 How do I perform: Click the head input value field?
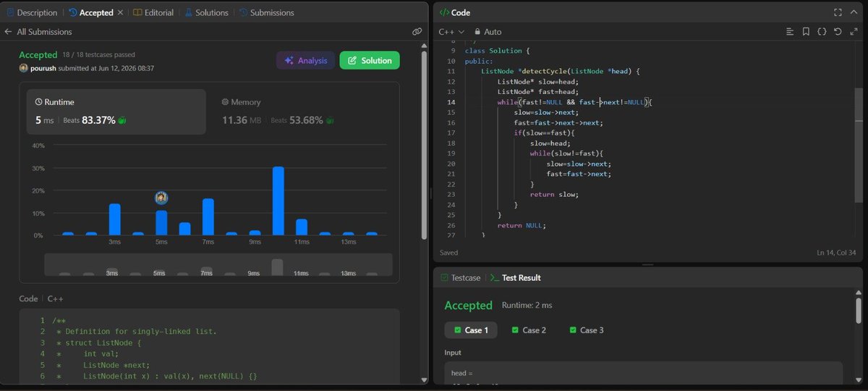(x=643, y=374)
